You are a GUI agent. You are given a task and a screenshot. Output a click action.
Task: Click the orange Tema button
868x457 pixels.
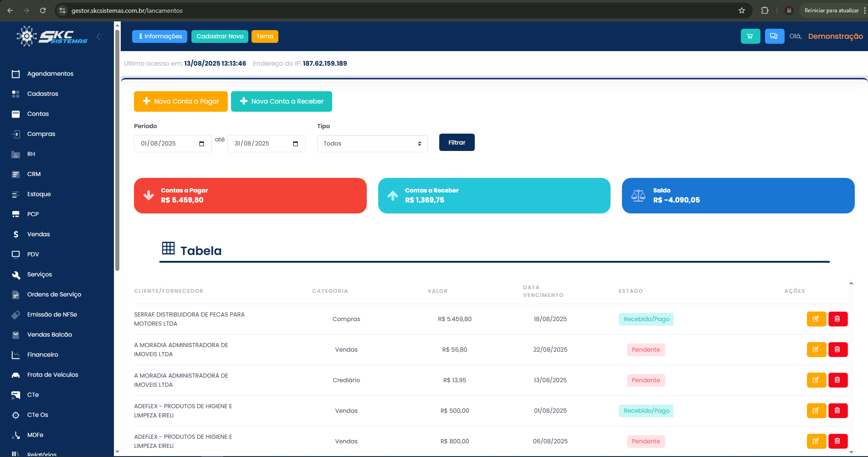[265, 36]
